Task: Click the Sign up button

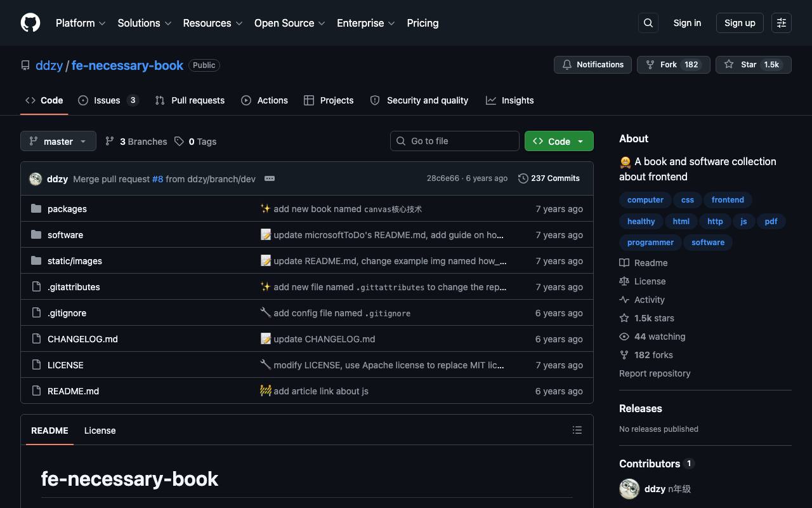Action: 740,23
